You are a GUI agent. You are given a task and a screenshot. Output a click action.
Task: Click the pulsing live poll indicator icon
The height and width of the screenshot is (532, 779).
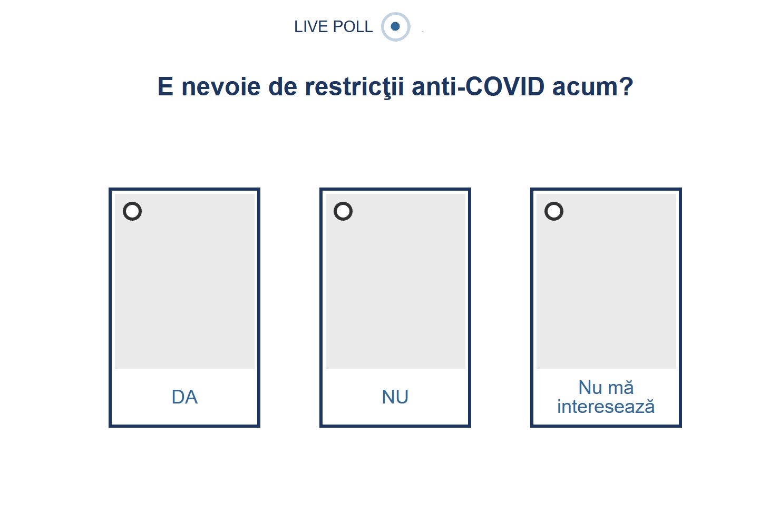point(395,26)
